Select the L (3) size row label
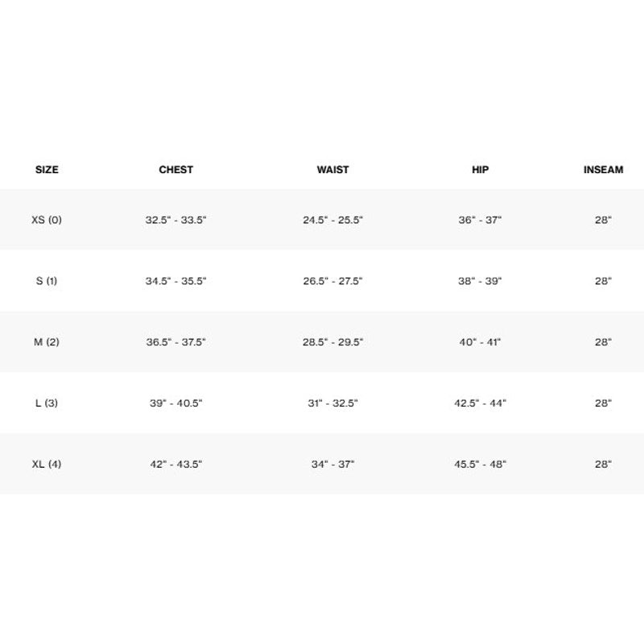Image resolution: width=644 pixels, height=644 pixels. click(47, 403)
